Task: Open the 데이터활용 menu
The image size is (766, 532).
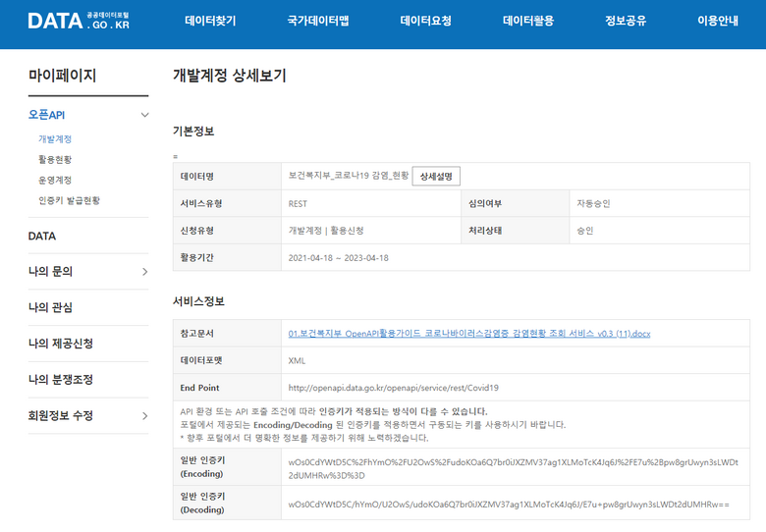Action: tap(528, 21)
